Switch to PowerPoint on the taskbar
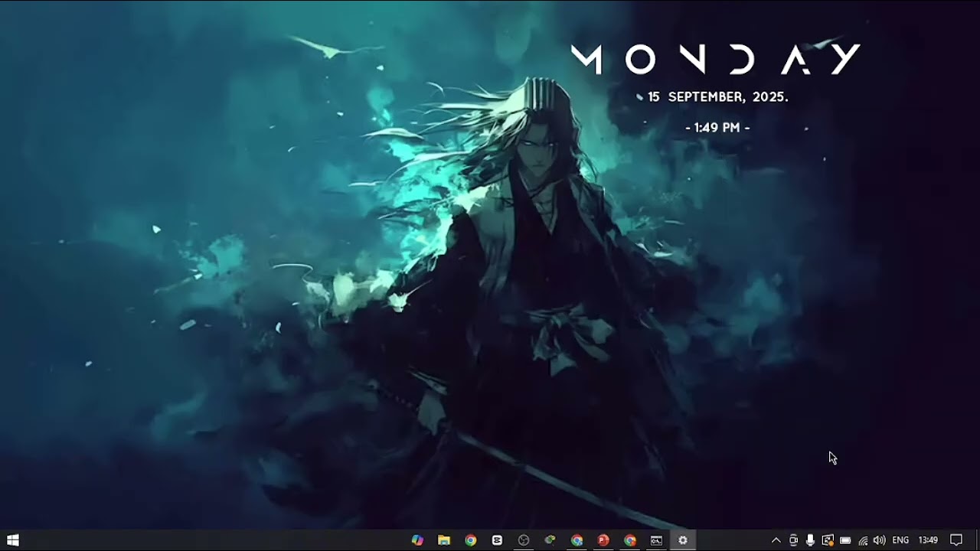The height and width of the screenshot is (551, 980). pyautogui.click(x=603, y=540)
